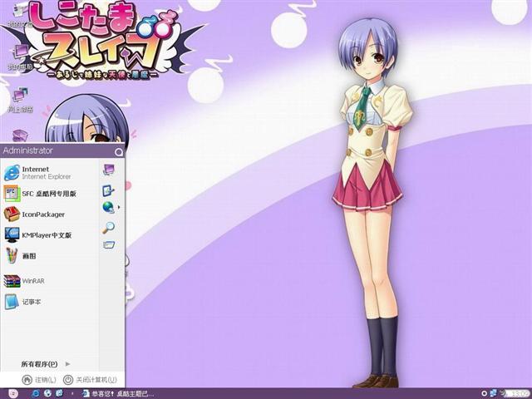Open the 恭喜您! 桌酷主题 taskbar window

pos(116,392)
